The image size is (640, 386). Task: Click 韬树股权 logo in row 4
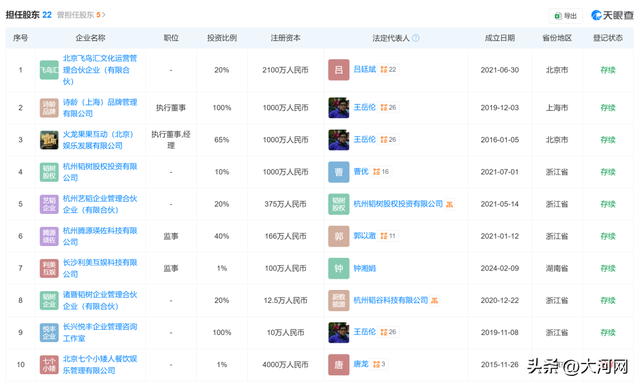[x=49, y=172]
